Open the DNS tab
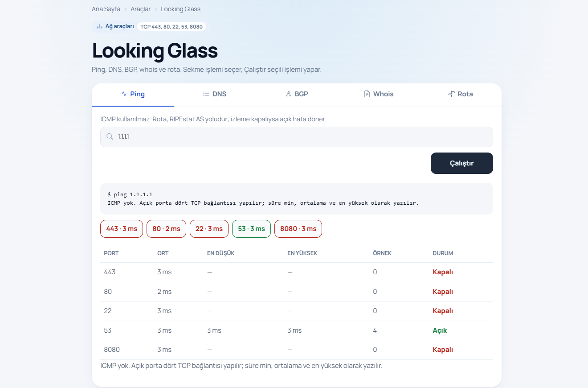Viewport: 588px width, 388px height. pos(215,94)
